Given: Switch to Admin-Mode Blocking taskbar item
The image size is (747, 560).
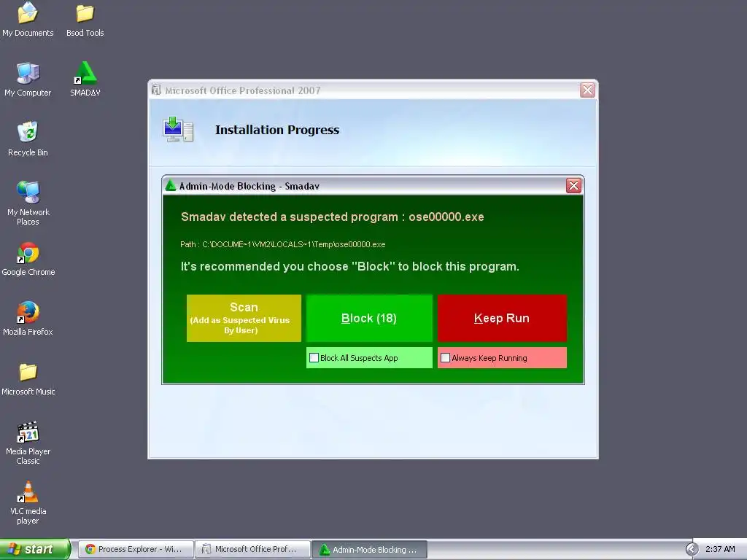Looking at the screenshot, I should coord(369,549).
